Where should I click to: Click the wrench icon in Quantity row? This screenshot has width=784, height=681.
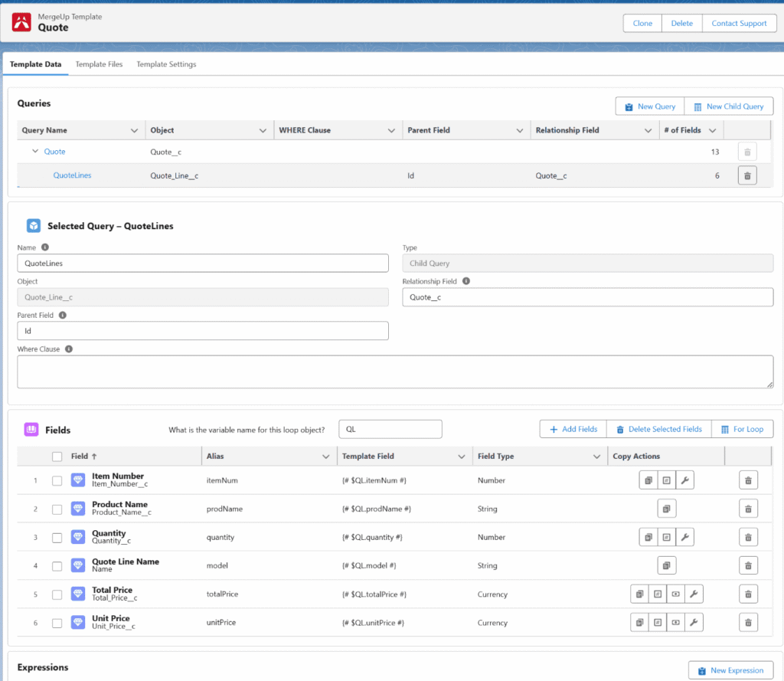[x=685, y=538]
